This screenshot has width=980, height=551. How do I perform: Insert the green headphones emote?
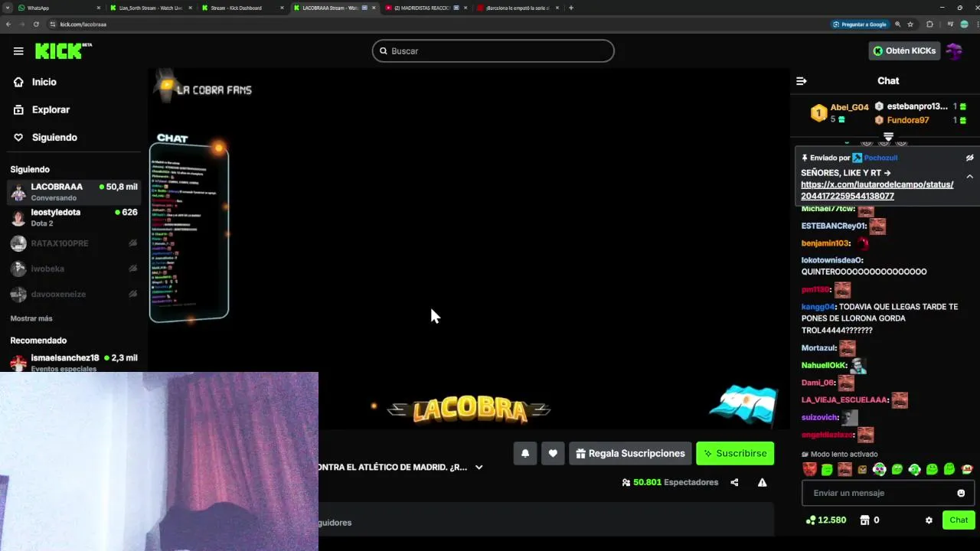(914, 469)
